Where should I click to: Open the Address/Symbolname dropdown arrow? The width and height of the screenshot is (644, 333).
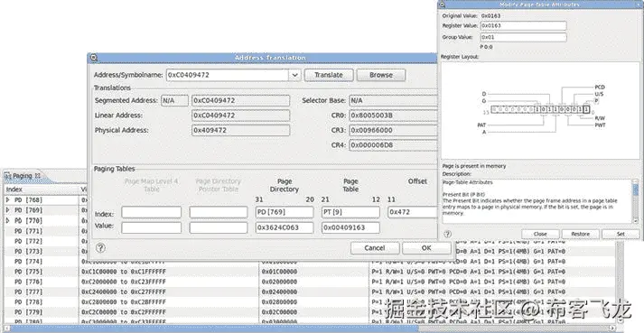tap(294, 75)
